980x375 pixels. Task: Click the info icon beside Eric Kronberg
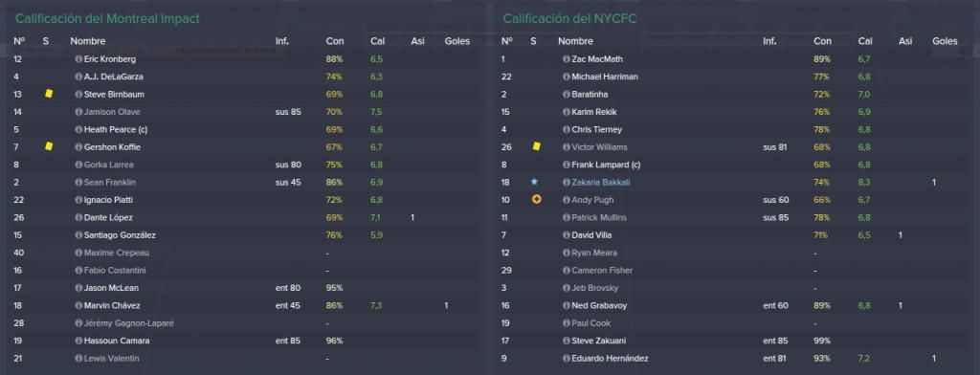pyautogui.click(x=78, y=58)
